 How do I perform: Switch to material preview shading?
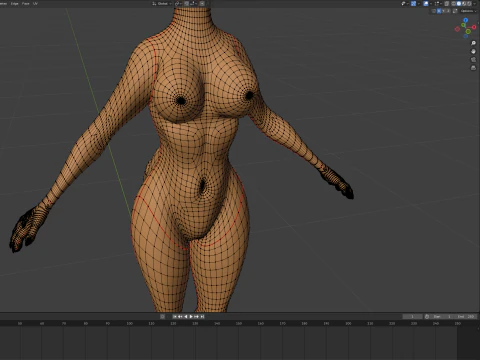click(x=464, y=4)
